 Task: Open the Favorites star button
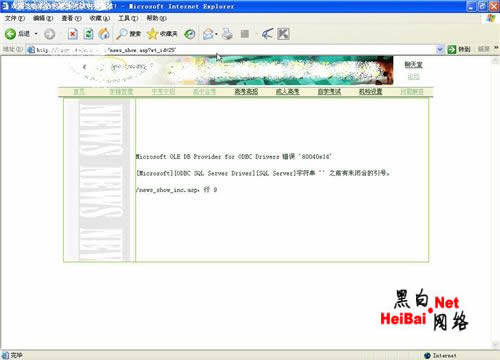[x=162, y=34]
